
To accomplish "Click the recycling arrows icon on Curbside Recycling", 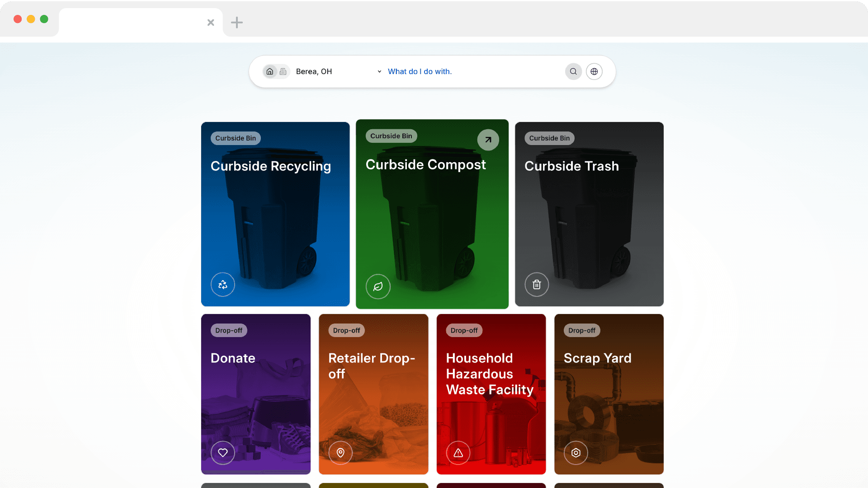I will pos(223,285).
